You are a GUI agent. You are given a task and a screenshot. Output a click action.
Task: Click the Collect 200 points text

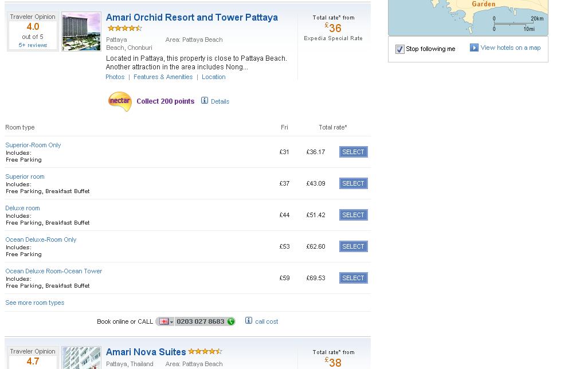166,101
